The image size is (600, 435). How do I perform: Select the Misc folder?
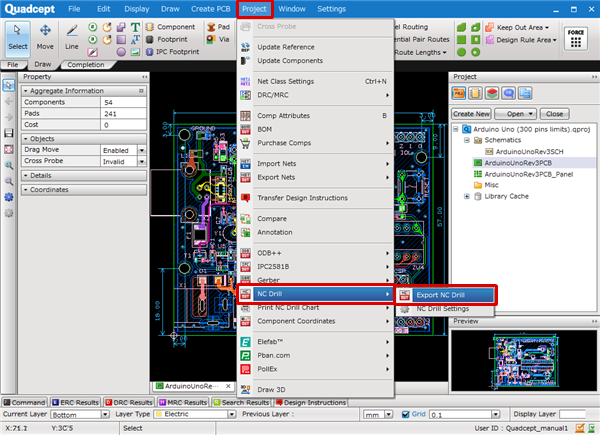click(x=491, y=185)
